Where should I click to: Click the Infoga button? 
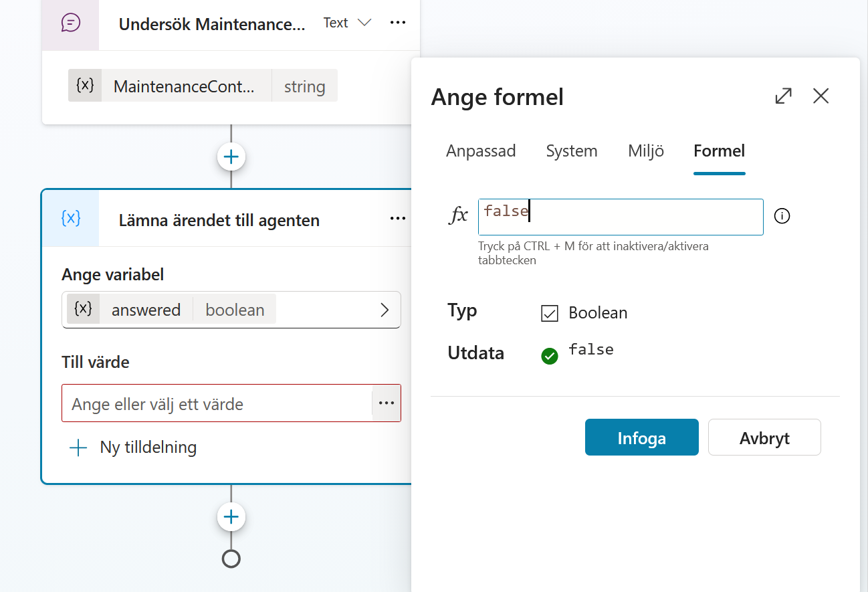pyautogui.click(x=642, y=437)
